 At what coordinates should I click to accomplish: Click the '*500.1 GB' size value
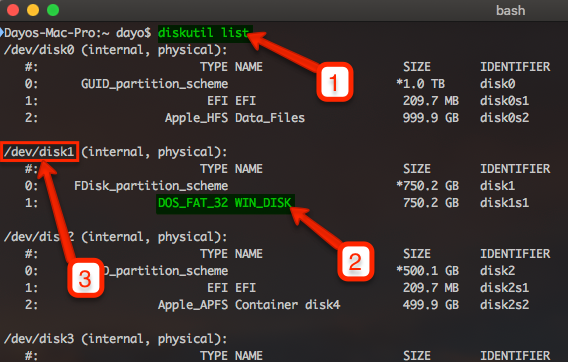coord(427,271)
